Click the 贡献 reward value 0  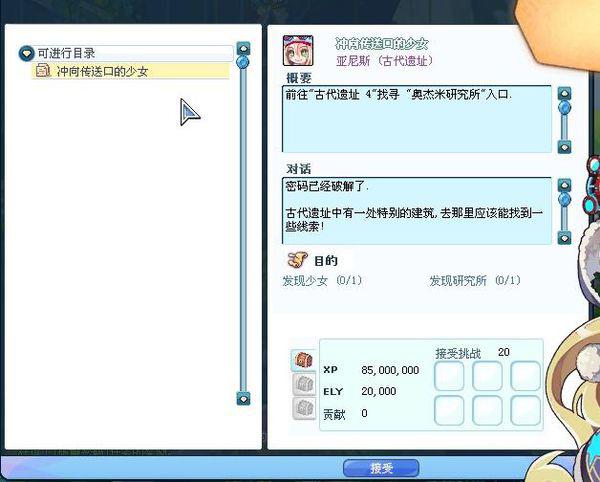(364, 413)
